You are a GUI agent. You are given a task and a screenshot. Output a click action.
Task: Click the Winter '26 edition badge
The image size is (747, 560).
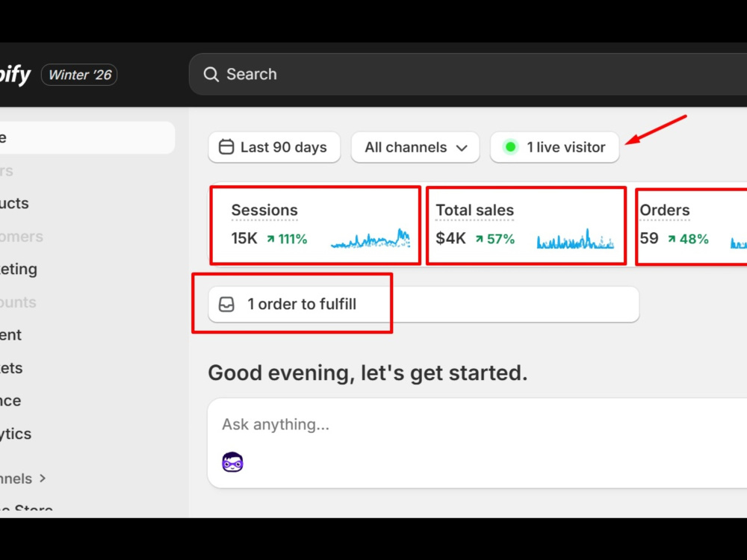[79, 75]
